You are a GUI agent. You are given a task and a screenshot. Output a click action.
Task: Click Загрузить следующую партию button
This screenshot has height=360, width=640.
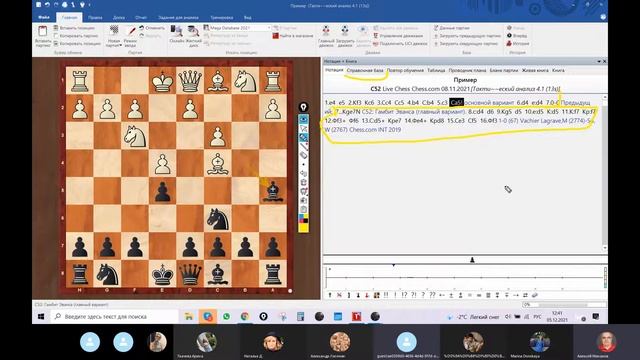click(x=466, y=43)
